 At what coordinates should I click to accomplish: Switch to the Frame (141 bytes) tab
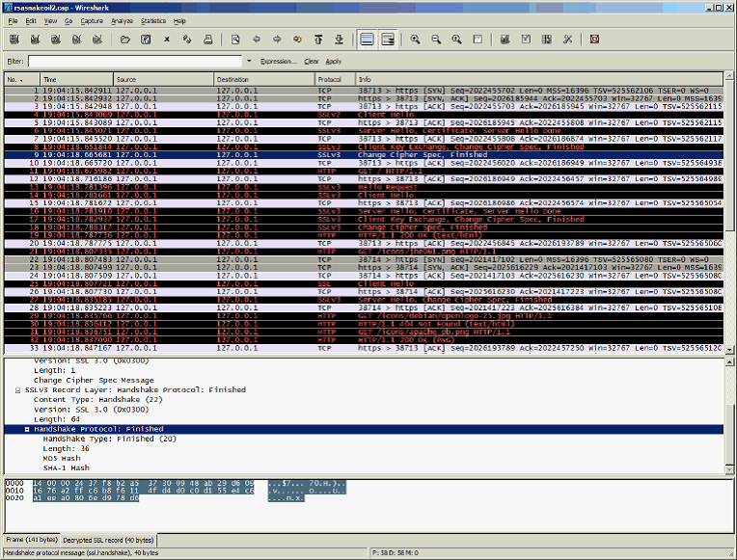coord(32,539)
